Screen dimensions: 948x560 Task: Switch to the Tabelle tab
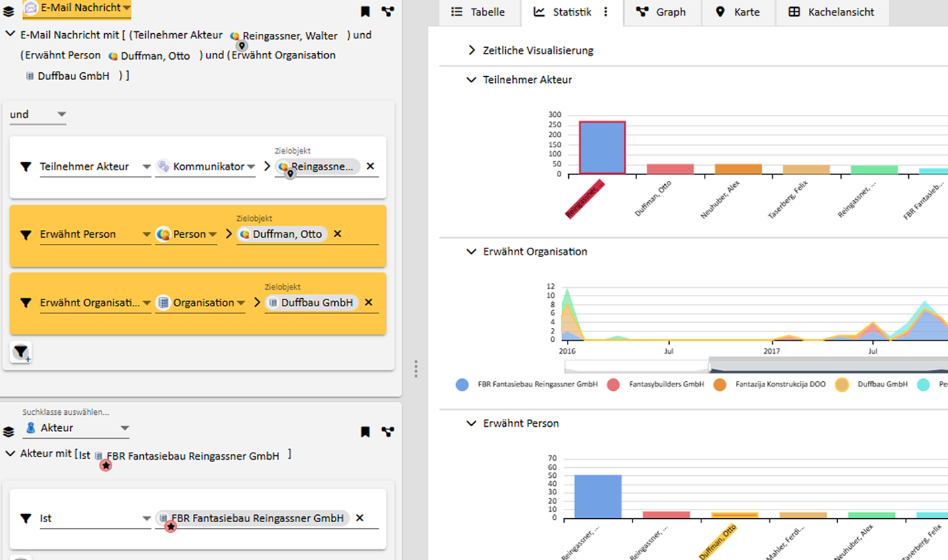point(478,12)
